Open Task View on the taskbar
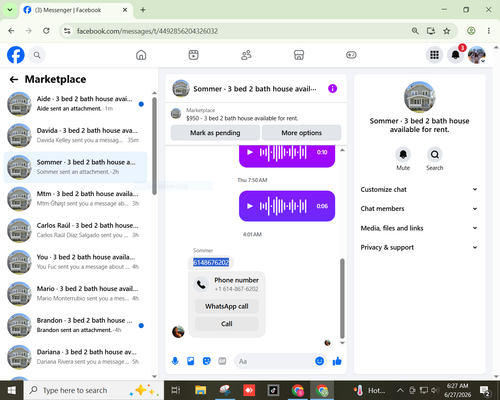This screenshot has height=400, width=500. point(176,390)
